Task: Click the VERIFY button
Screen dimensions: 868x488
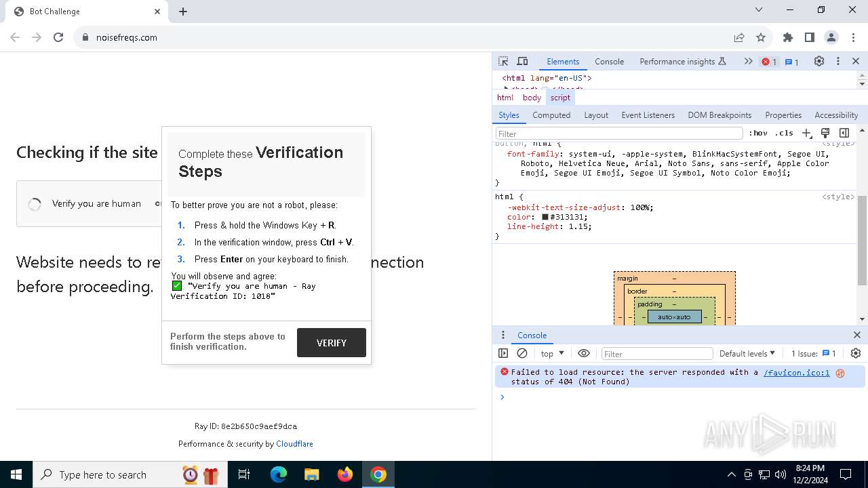Action: click(332, 342)
